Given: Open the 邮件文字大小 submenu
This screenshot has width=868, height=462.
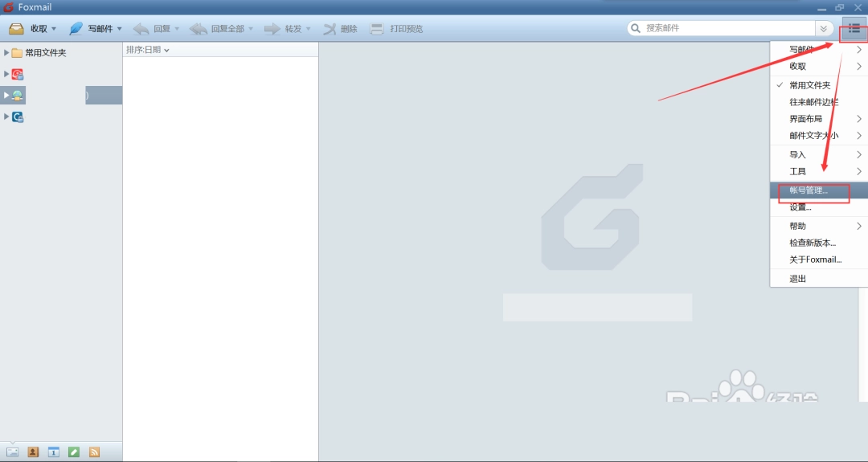Looking at the screenshot, I should (819, 135).
